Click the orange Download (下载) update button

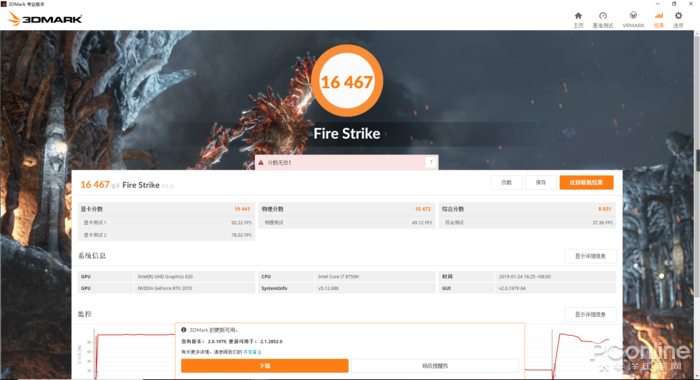tap(265, 366)
